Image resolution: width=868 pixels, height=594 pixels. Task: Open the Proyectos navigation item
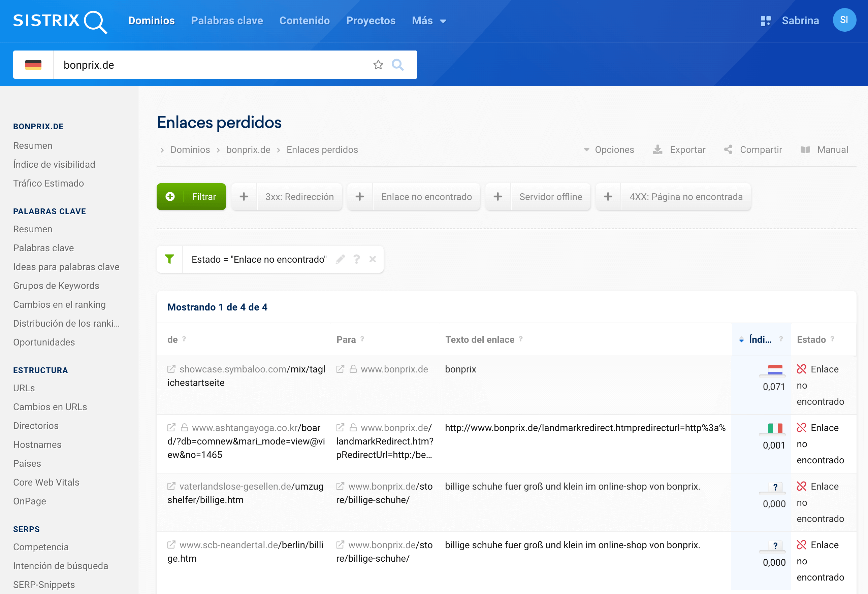[x=371, y=21]
